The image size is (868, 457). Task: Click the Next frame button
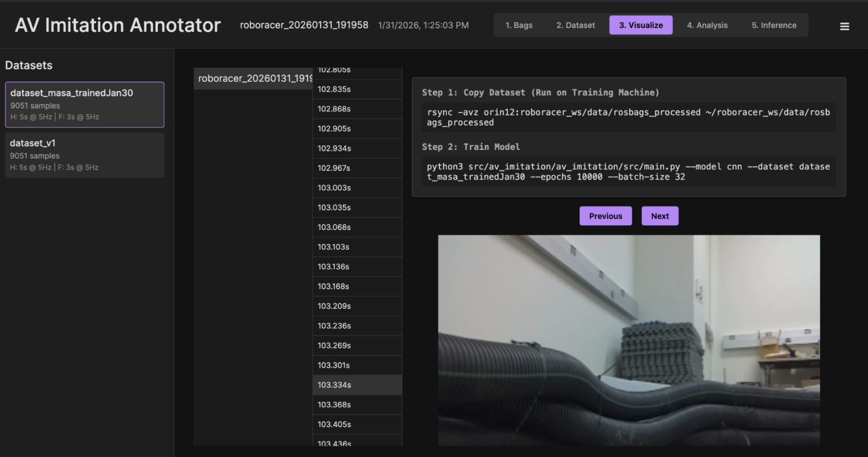(659, 216)
